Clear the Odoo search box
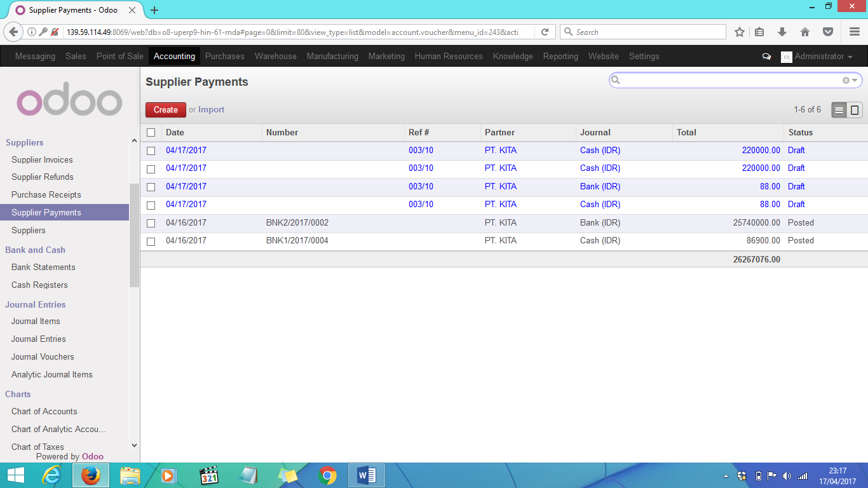 pos(846,80)
